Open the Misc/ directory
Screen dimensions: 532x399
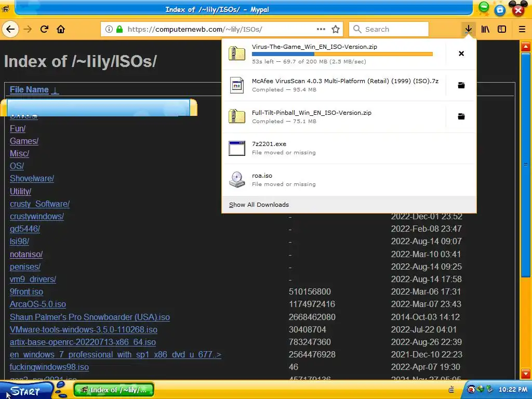point(19,153)
